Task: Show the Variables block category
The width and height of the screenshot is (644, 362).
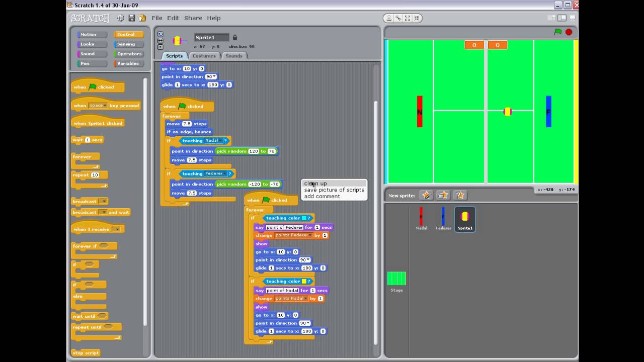Action: [129, 63]
